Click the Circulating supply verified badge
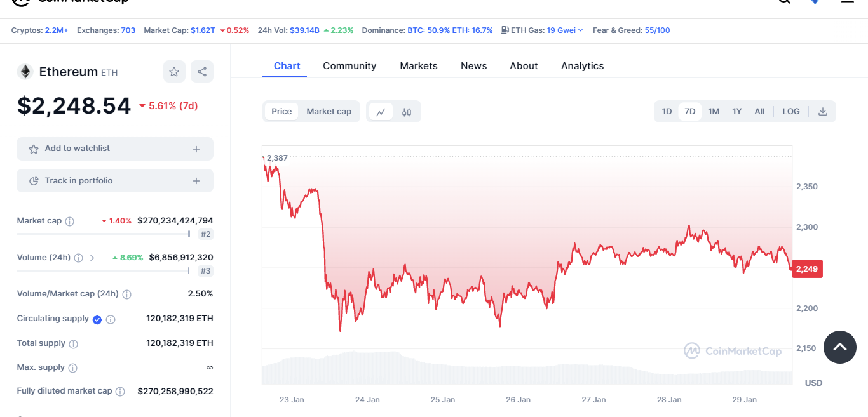The image size is (868, 417). point(97,319)
